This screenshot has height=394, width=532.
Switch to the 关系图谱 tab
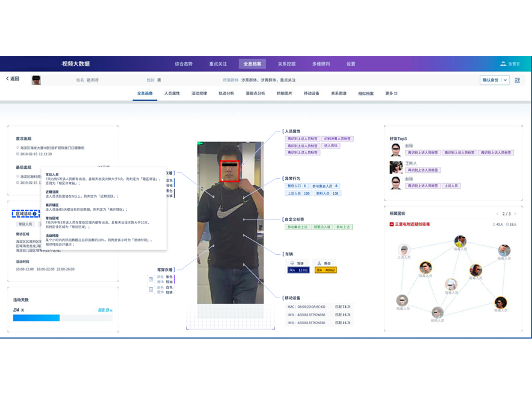click(x=339, y=93)
